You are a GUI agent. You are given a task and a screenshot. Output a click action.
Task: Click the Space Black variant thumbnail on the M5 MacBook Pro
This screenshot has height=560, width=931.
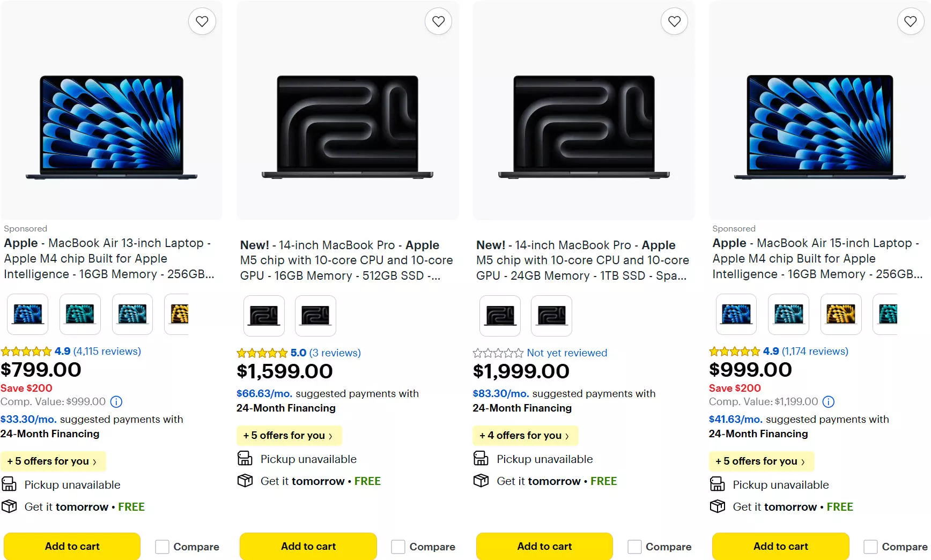264,316
